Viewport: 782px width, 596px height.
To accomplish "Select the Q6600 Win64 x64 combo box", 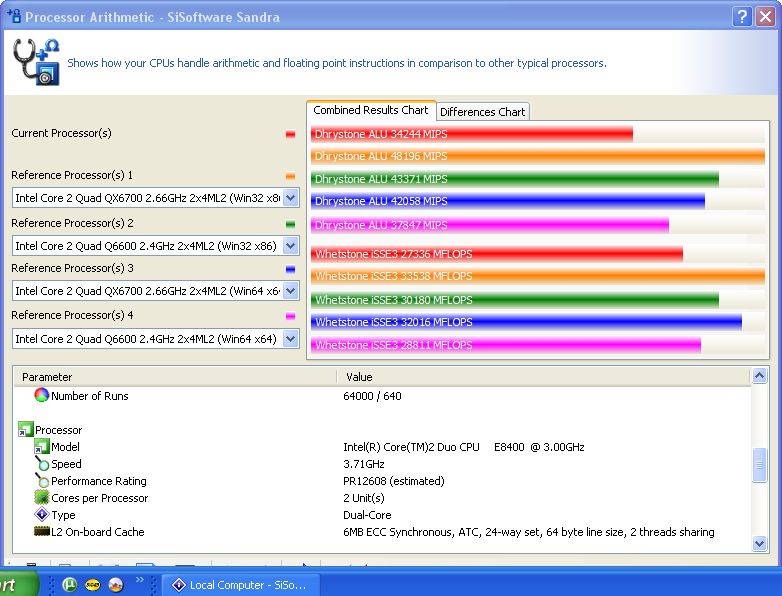I will (156, 339).
